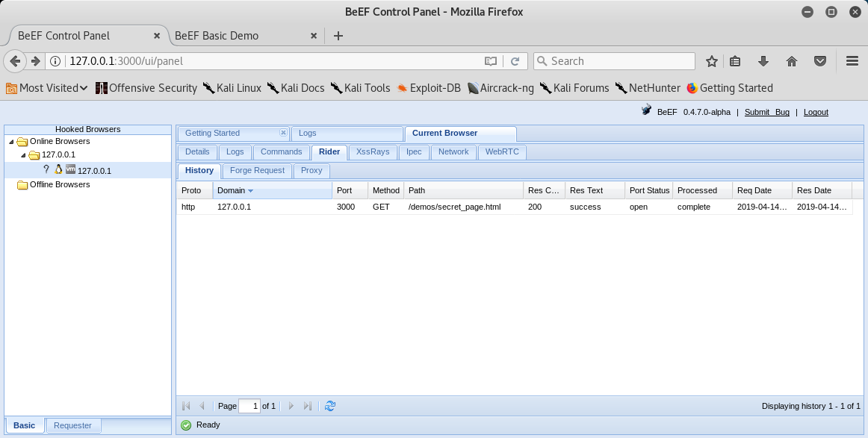Select the /demos/secret_page.html history row
This screenshot has width=868, height=438.
click(514, 207)
